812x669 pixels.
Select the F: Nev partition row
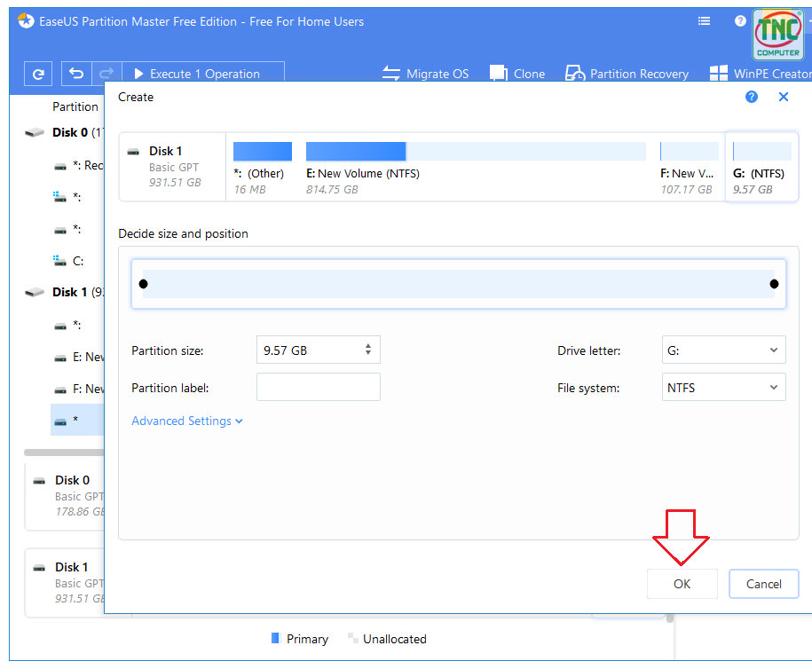click(79, 389)
